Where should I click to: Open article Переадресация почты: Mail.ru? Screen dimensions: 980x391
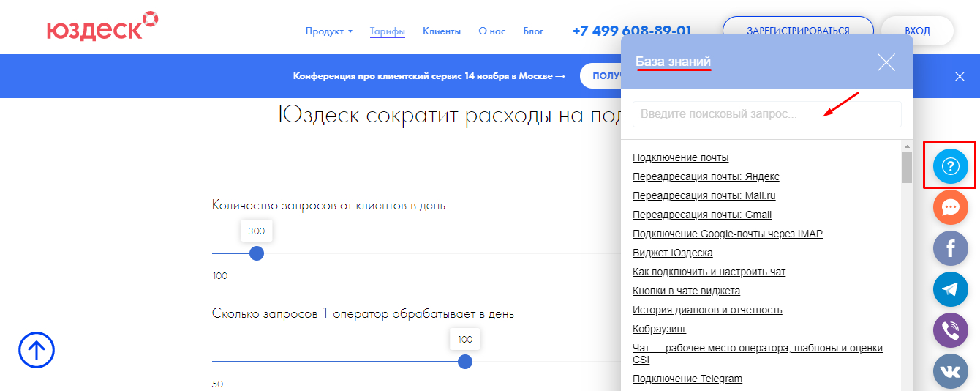(x=704, y=195)
